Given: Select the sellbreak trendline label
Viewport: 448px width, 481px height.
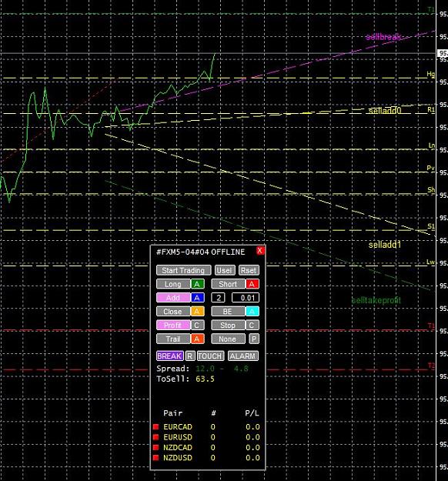Looking at the screenshot, I should pos(383,37).
